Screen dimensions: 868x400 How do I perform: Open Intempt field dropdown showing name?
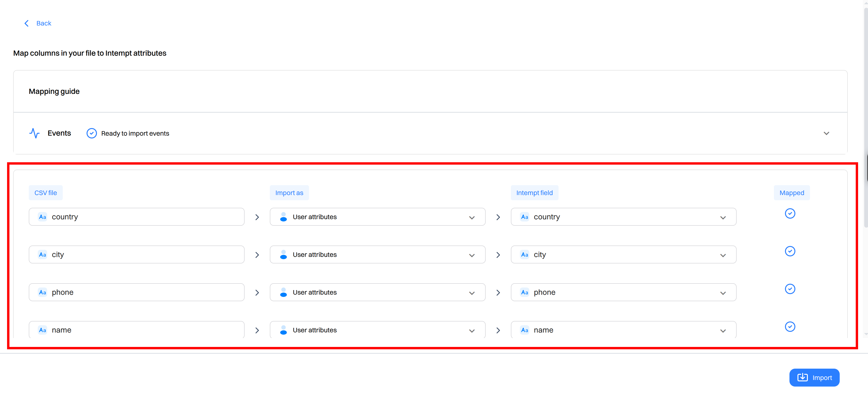click(623, 329)
